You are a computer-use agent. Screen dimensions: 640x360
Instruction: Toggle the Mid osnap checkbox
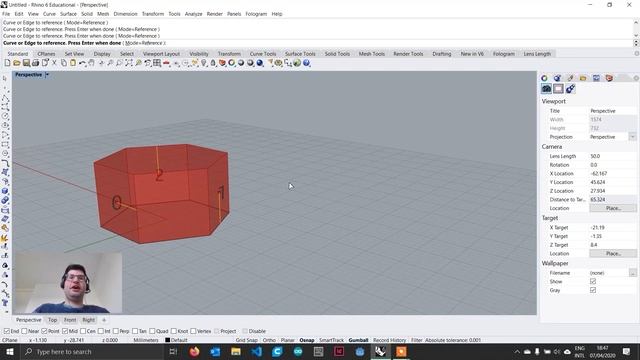pyautogui.click(x=65, y=331)
